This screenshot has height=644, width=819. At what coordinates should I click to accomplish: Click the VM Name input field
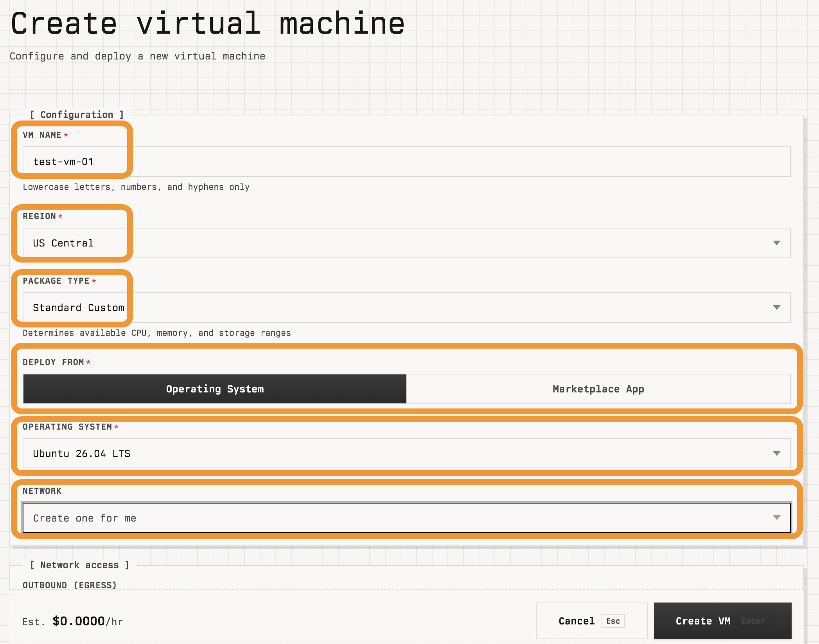point(406,162)
